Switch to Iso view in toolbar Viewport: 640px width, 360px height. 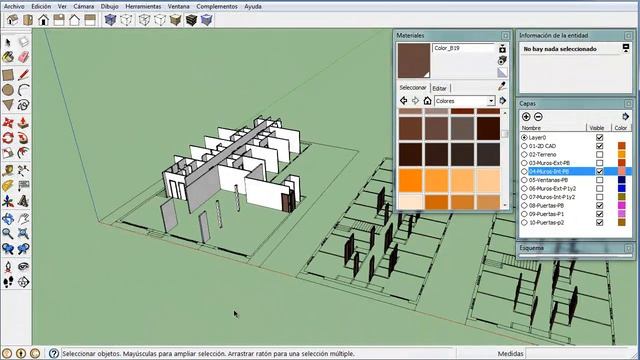point(12,20)
